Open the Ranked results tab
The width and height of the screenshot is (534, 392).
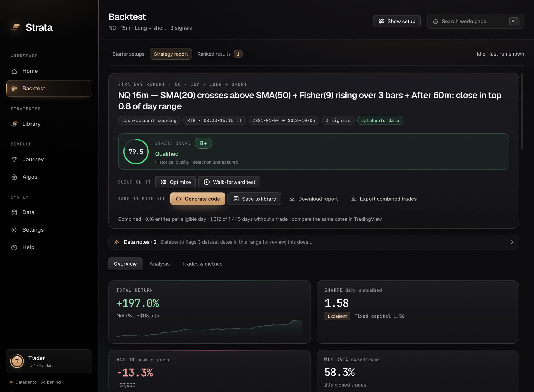tap(220, 54)
